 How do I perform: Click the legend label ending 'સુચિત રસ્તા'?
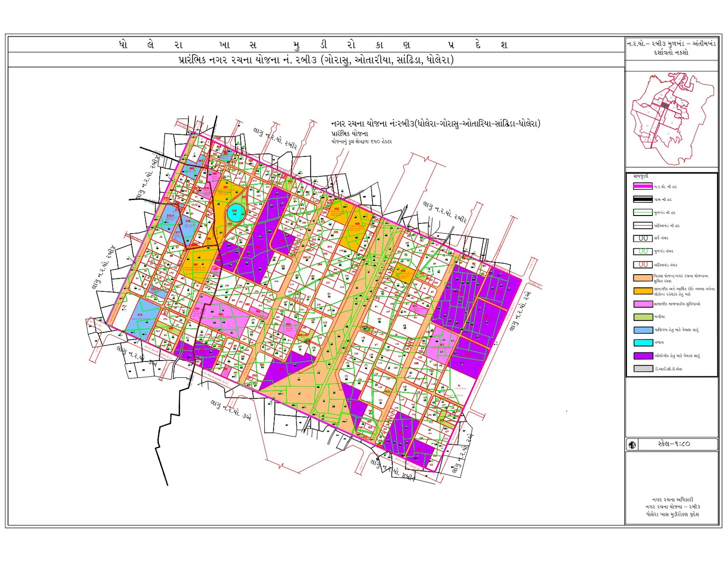(x=681, y=278)
